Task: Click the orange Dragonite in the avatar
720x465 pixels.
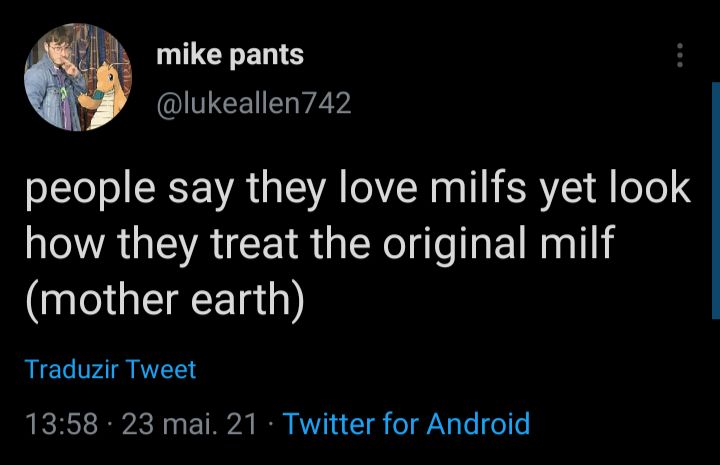Action: click(108, 88)
